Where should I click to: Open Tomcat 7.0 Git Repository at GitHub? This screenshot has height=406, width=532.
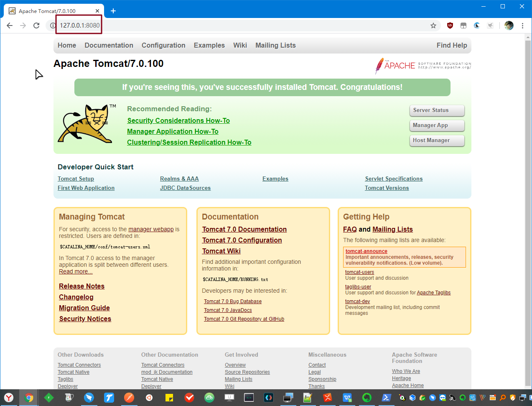tap(244, 319)
